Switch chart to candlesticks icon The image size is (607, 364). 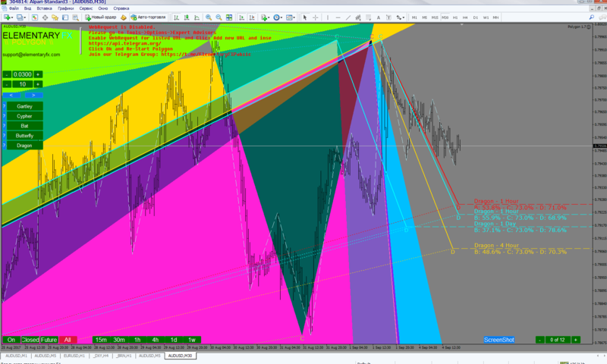187,17
